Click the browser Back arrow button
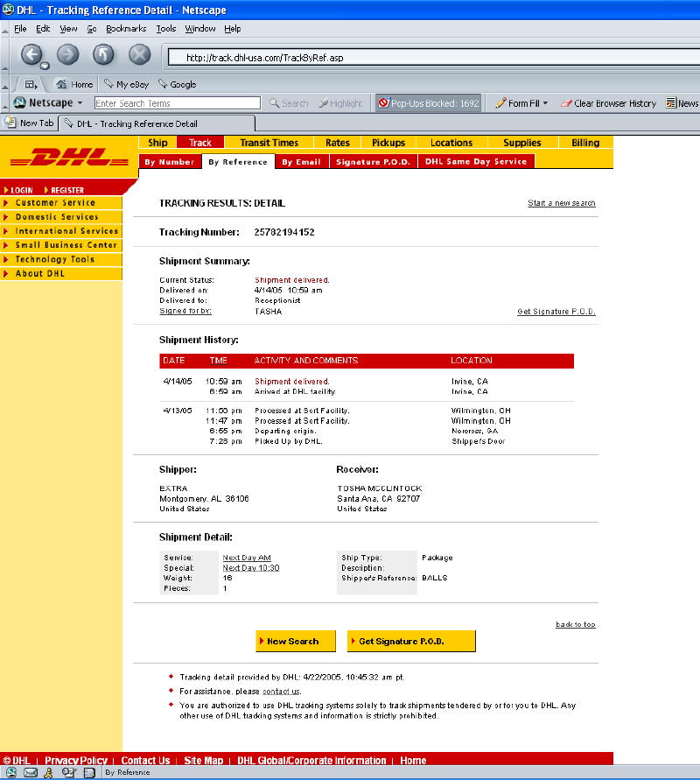Viewport: 700px width, 780px height. [31, 54]
